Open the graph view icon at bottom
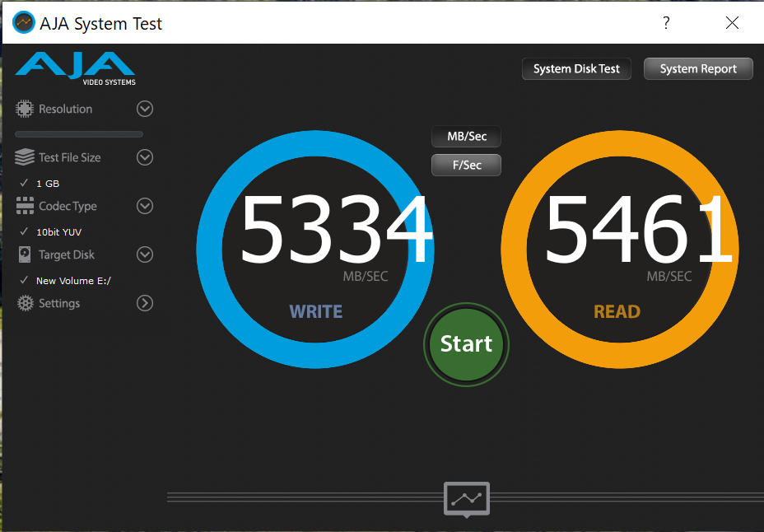This screenshot has width=764, height=532. tap(466, 499)
